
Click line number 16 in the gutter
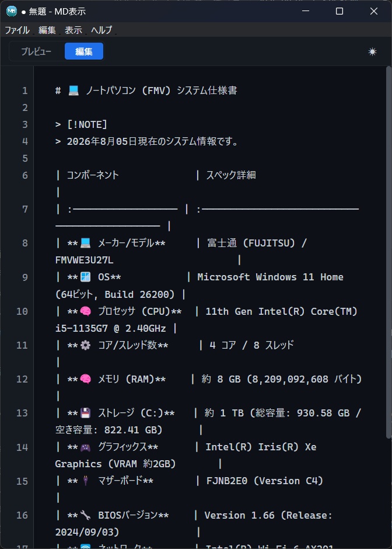coord(22,515)
